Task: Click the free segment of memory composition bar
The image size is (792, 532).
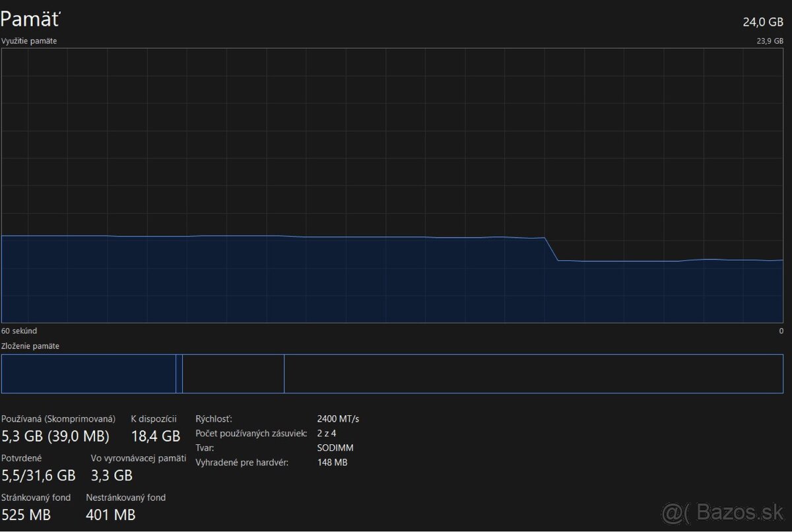Action: point(533,374)
